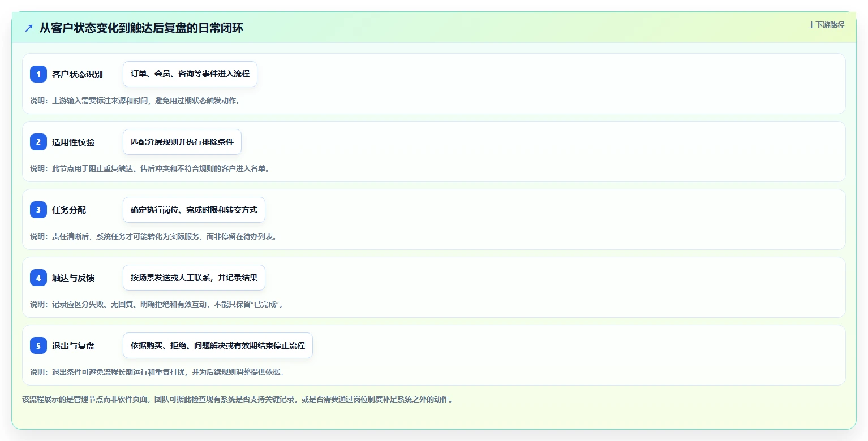The height and width of the screenshot is (441, 868).
Task: Click the note about 退出条件可避免流程长期运行
Action: pyautogui.click(x=157, y=372)
